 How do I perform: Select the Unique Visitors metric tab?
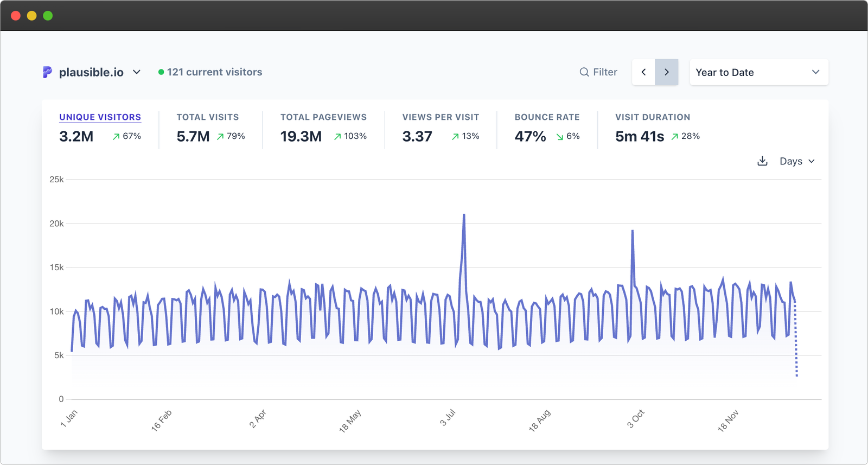[100, 117]
